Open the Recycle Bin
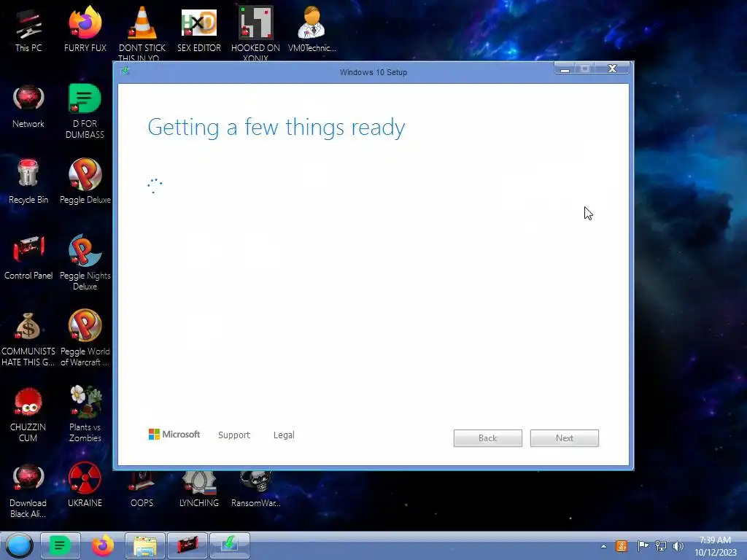 coord(28,182)
